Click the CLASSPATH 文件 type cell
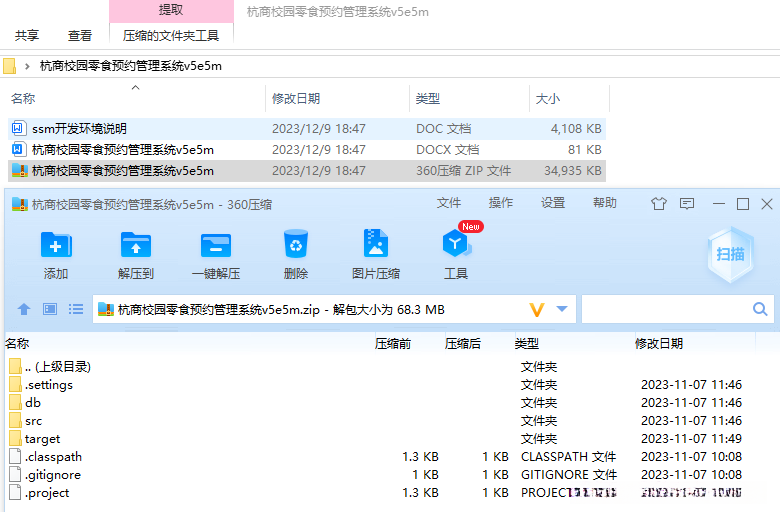This screenshot has height=512, width=780. (569, 456)
